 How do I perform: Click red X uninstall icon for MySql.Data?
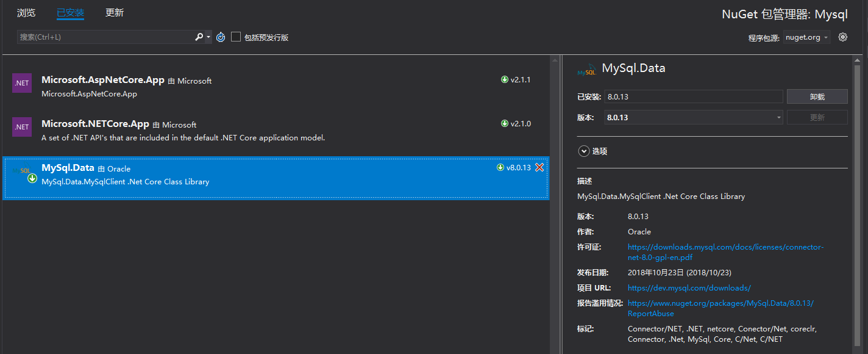[539, 167]
